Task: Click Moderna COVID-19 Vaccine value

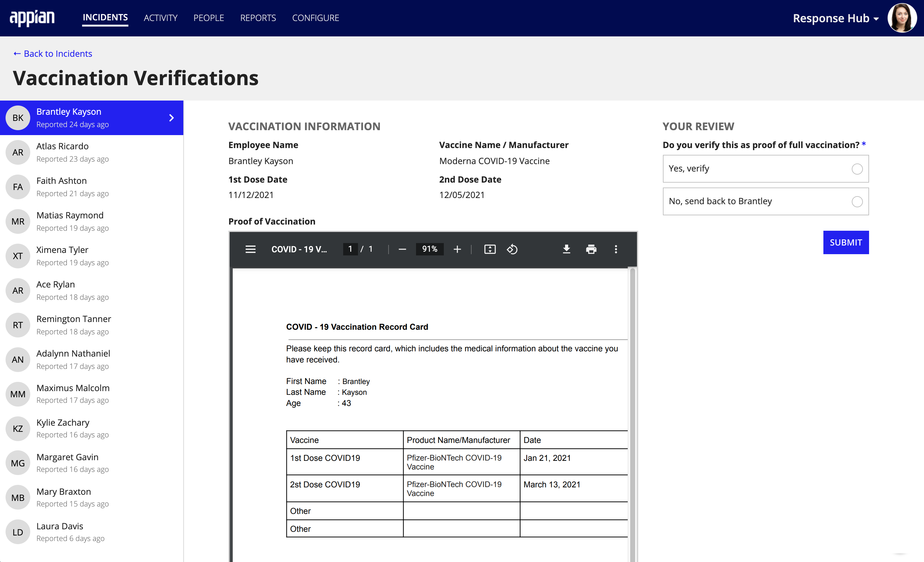Action: (494, 161)
